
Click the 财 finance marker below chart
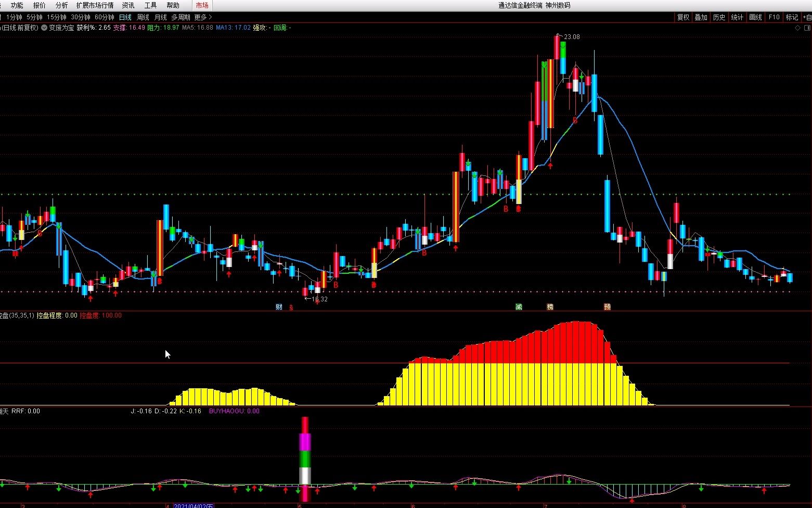(279, 307)
